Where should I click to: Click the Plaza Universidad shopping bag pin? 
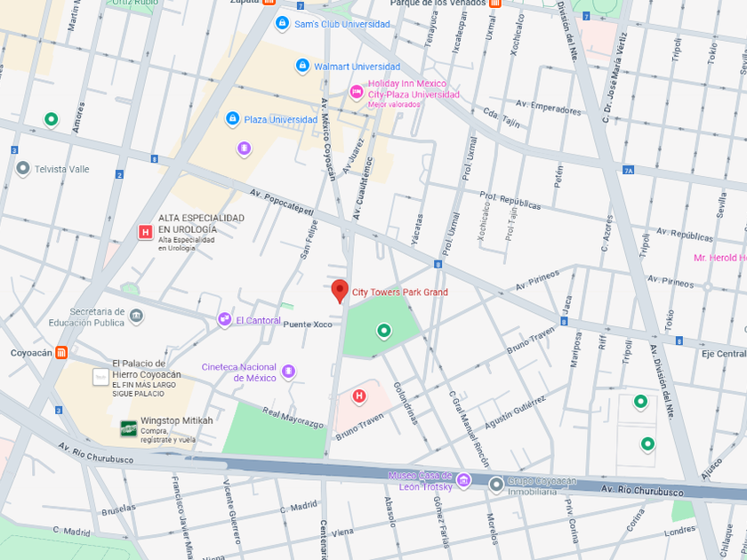232,118
